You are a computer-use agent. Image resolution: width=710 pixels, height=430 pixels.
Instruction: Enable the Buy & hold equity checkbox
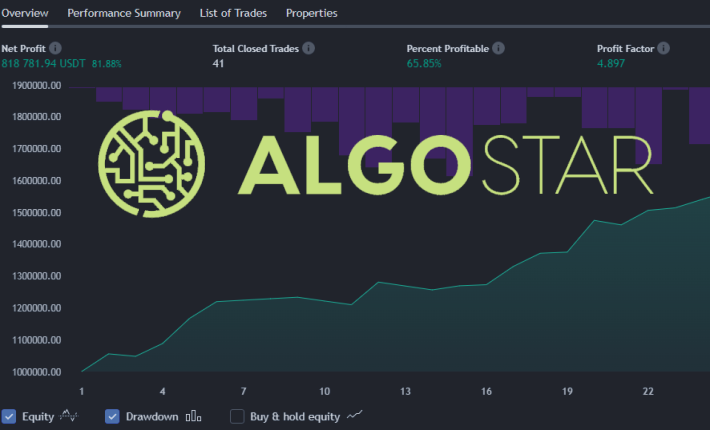click(x=237, y=416)
